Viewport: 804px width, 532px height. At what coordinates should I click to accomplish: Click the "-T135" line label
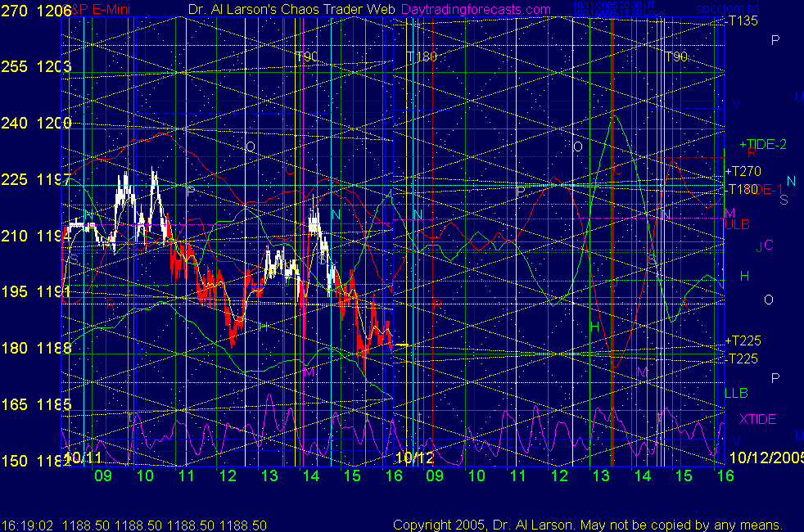(742, 21)
